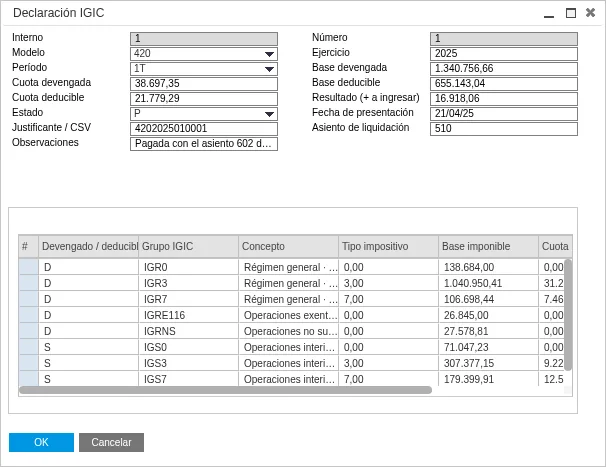606x467 pixels.
Task: Click Concepto cell in IGRE116 row
Action: pyautogui.click(x=289, y=315)
